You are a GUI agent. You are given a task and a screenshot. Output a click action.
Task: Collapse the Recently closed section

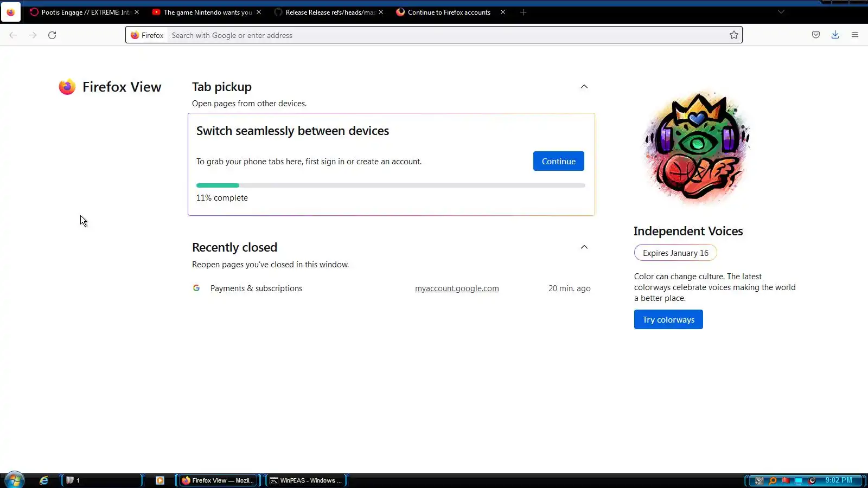pyautogui.click(x=584, y=247)
